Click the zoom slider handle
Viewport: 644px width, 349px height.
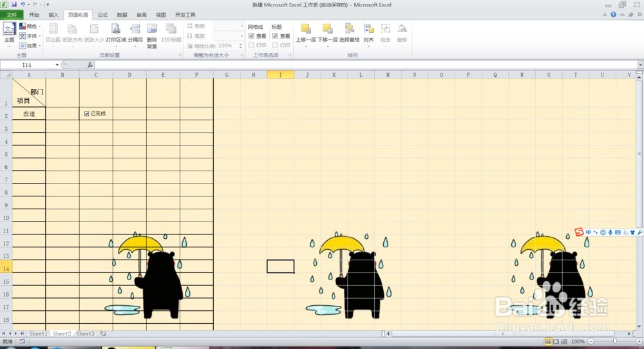615,342
